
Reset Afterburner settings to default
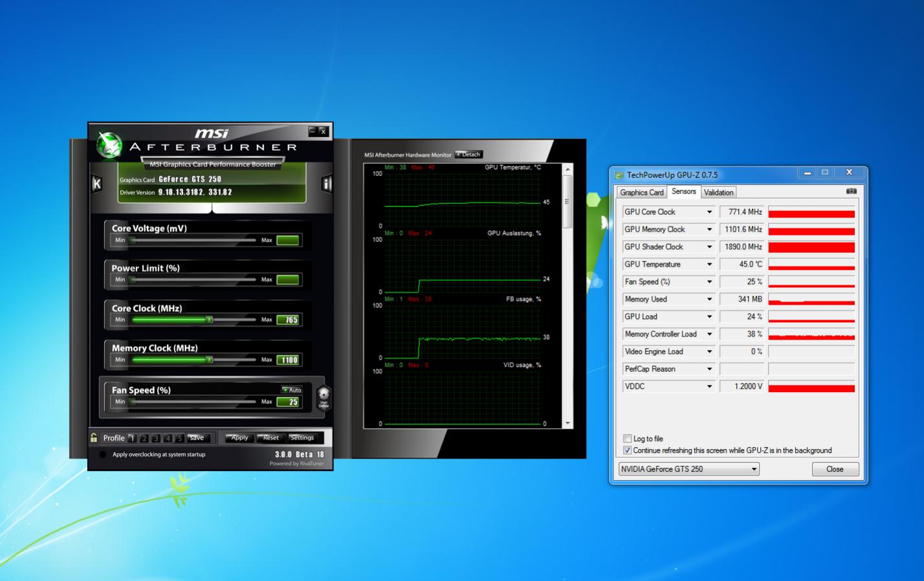pyautogui.click(x=270, y=438)
